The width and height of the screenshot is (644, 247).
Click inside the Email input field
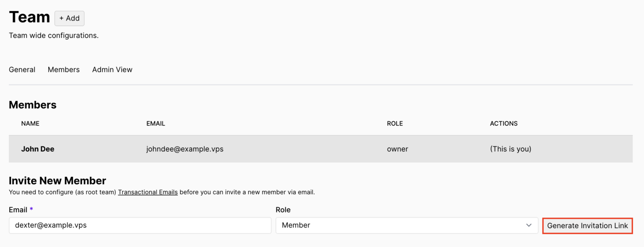click(x=140, y=225)
